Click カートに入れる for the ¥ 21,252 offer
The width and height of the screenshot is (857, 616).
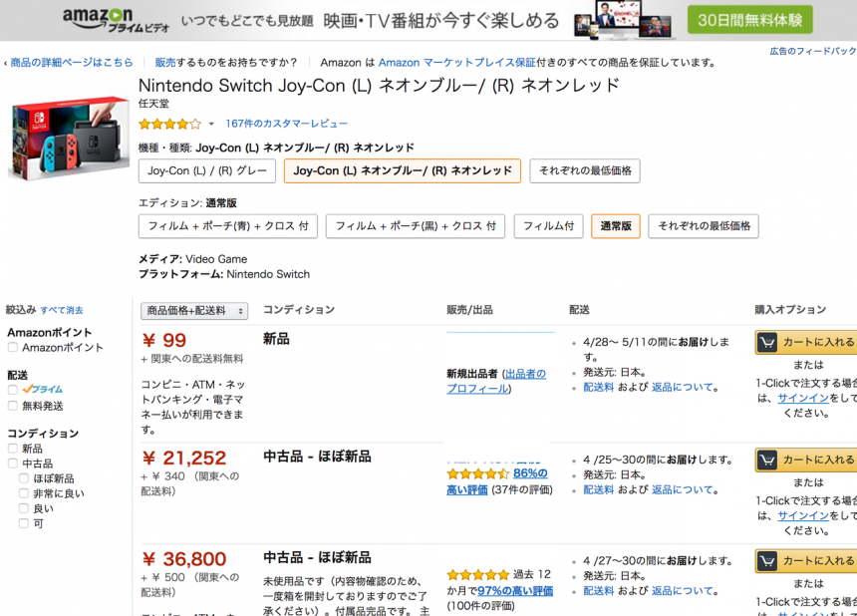click(806, 461)
